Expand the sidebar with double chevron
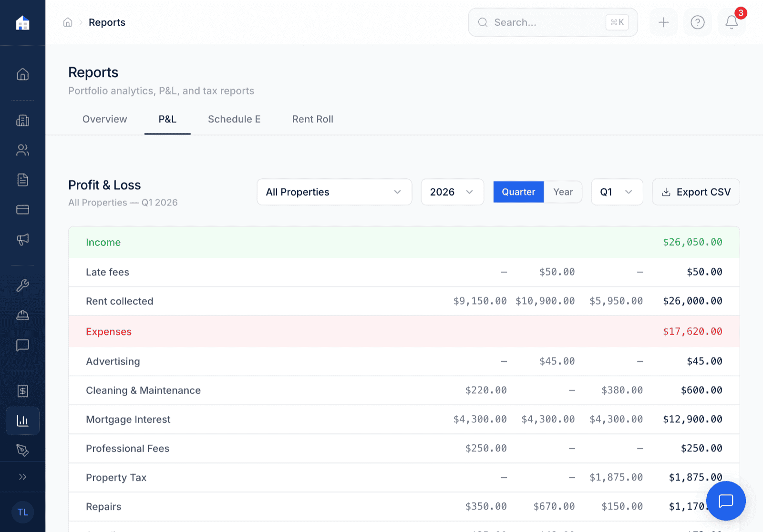763x532 pixels. [22, 477]
